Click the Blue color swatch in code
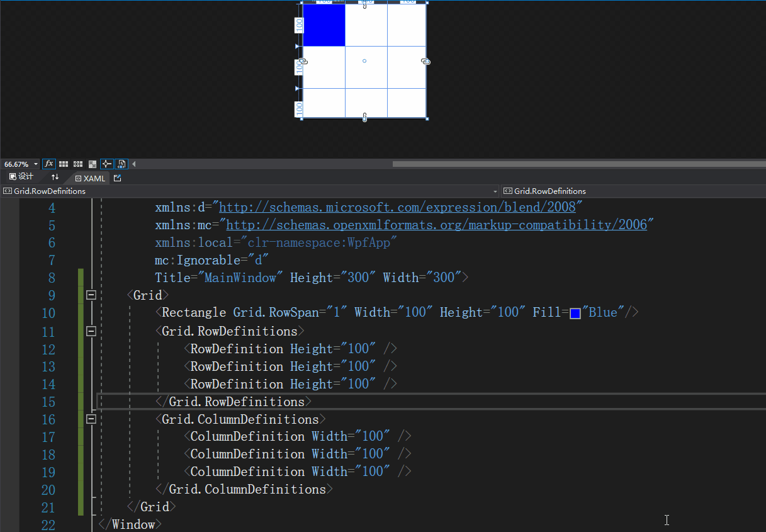 pyautogui.click(x=575, y=313)
